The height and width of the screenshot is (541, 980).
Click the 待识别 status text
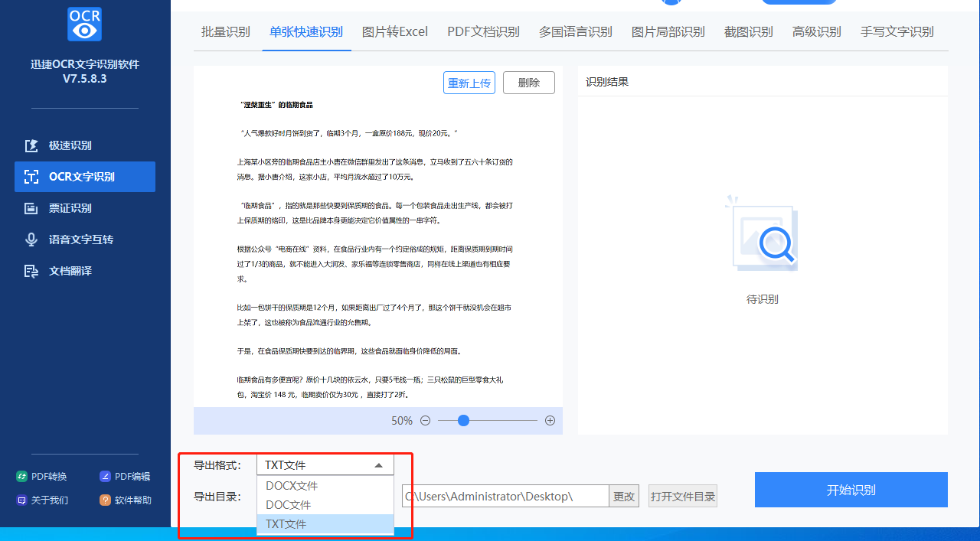tap(763, 299)
